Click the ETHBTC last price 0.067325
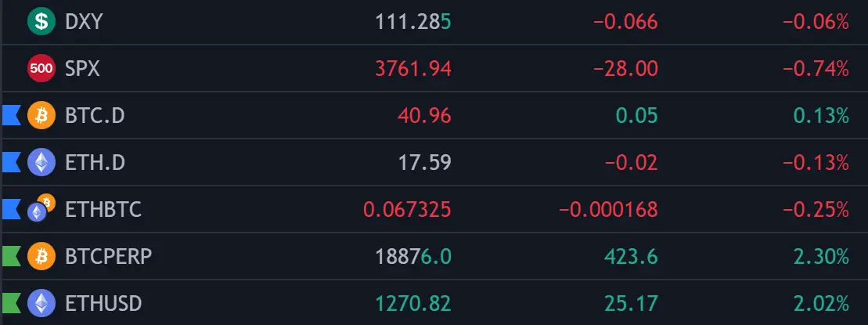The image size is (868, 325). [407, 210]
